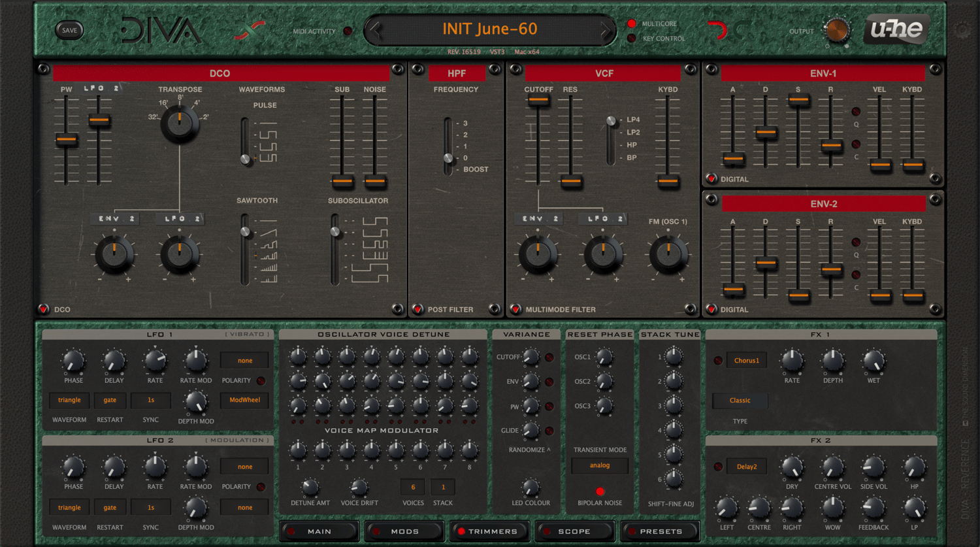Switch to the MAIN tab

point(319,531)
